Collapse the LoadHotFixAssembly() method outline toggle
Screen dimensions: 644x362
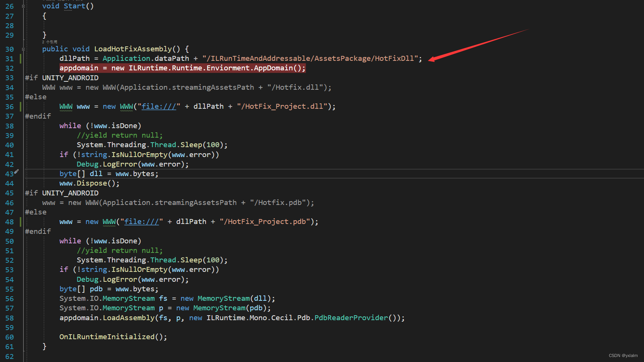[x=23, y=49]
